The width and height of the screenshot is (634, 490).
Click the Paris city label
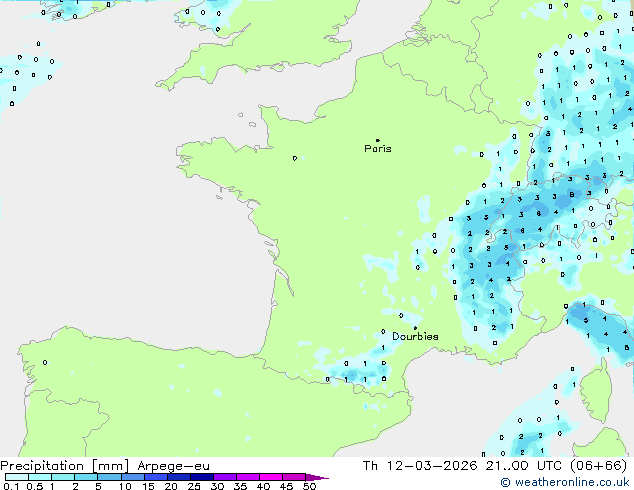[378, 149]
